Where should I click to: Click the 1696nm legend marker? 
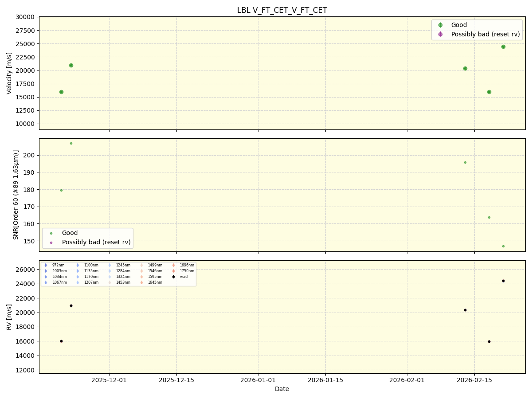point(173,265)
